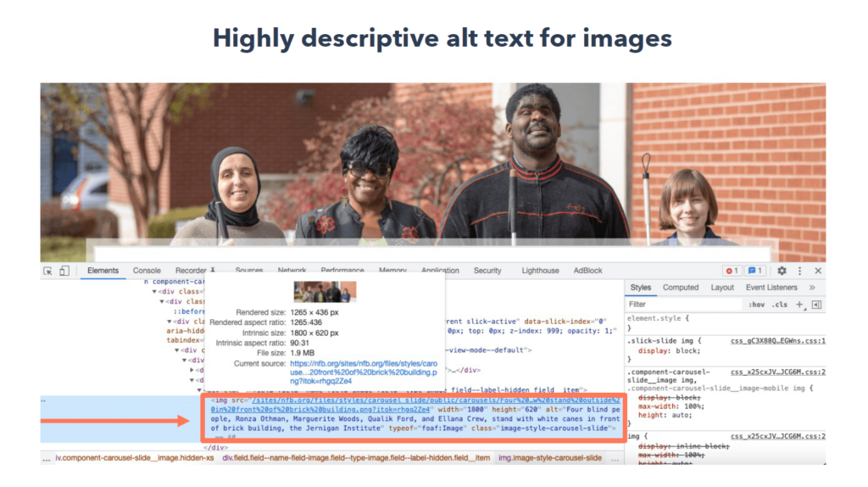Click the element.style { rule
This screenshot has width=868, height=487.
click(658, 318)
